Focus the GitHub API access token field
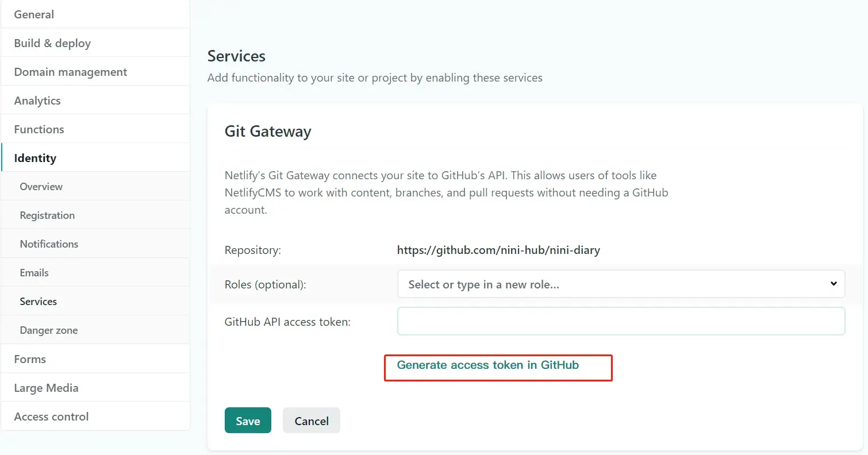Viewport: 868px width, 455px height. tap(621, 321)
